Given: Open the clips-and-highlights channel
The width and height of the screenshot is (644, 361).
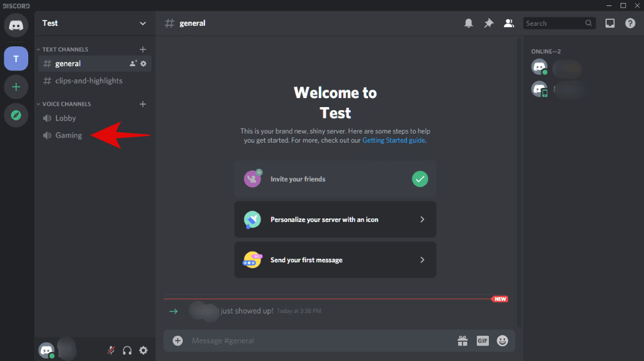Looking at the screenshot, I should [95, 81].
